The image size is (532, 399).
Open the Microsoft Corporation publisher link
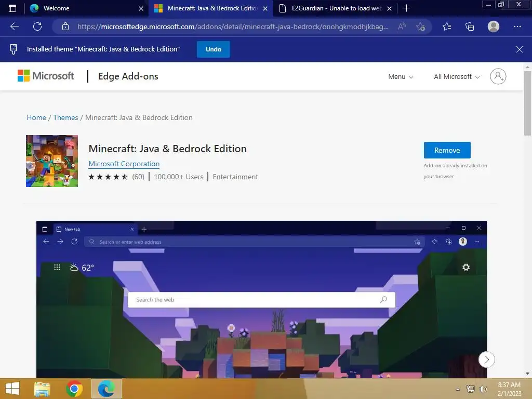[124, 164]
